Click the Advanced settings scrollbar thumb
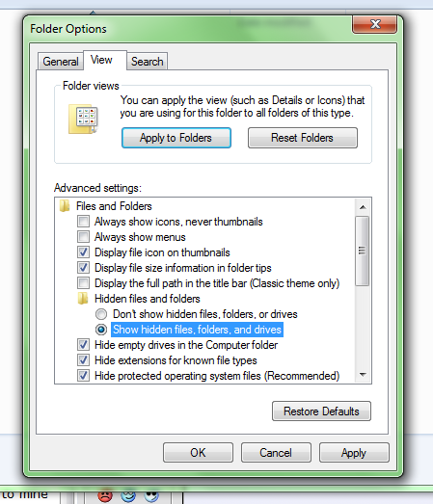 tap(363, 251)
